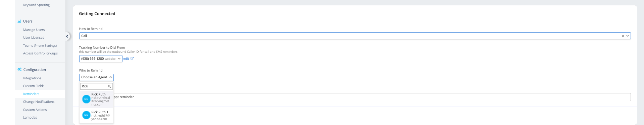Click the Configuration gears icon
Image resolution: width=644 pixels, height=125 pixels.
[x=19, y=70]
